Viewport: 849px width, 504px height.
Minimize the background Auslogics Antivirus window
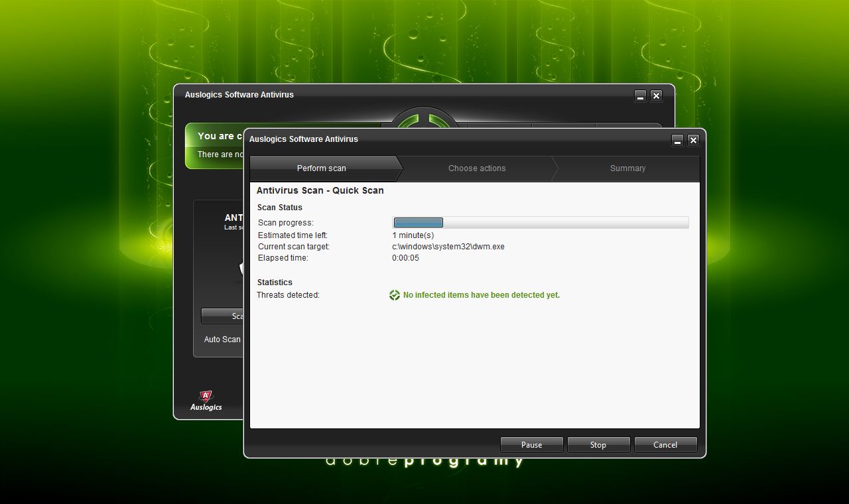pyautogui.click(x=640, y=96)
